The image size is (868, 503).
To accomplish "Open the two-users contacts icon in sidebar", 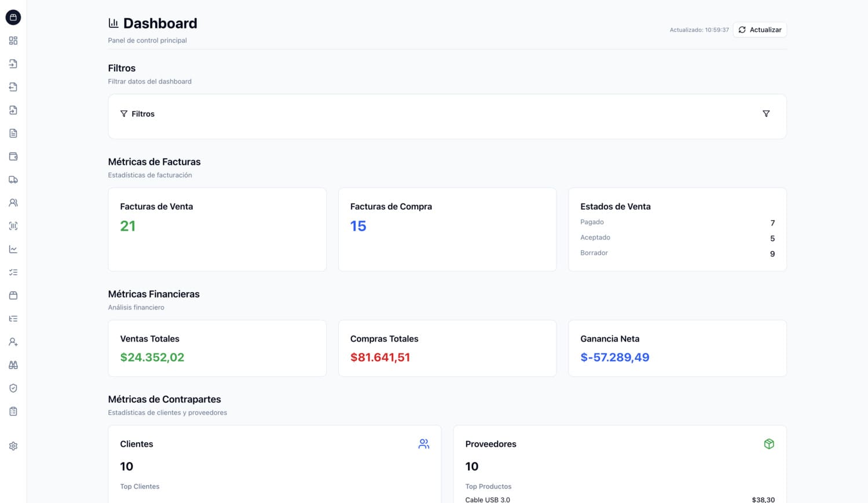I will pyautogui.click(x=13, y=203).
